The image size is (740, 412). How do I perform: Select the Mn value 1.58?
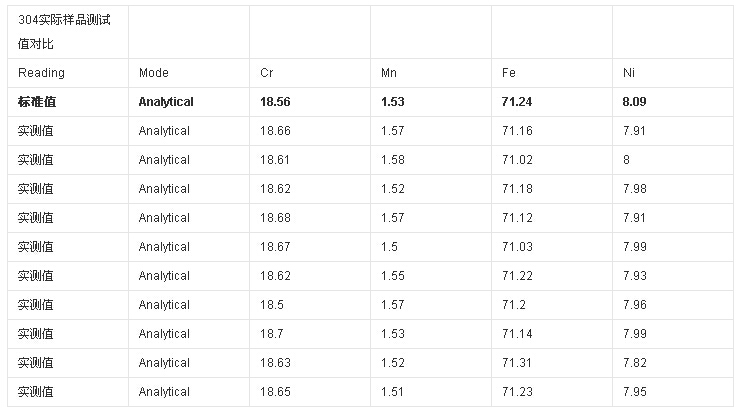point(394,160)
